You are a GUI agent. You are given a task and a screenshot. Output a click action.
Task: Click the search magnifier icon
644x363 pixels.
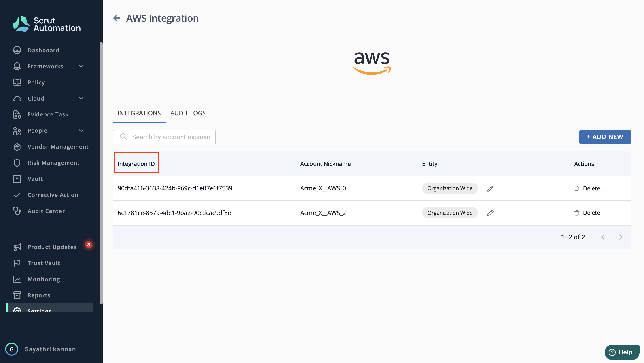[123, 137]
